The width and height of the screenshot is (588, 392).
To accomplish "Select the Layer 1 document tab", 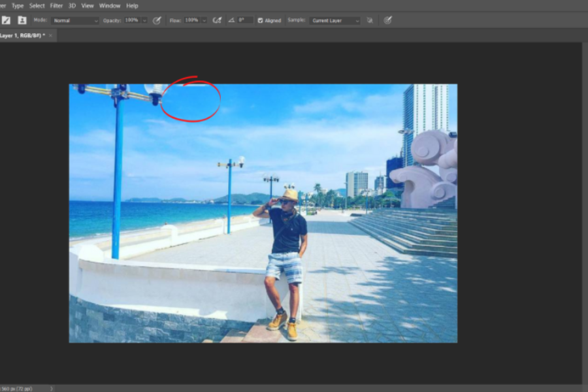I will point(21,36).
